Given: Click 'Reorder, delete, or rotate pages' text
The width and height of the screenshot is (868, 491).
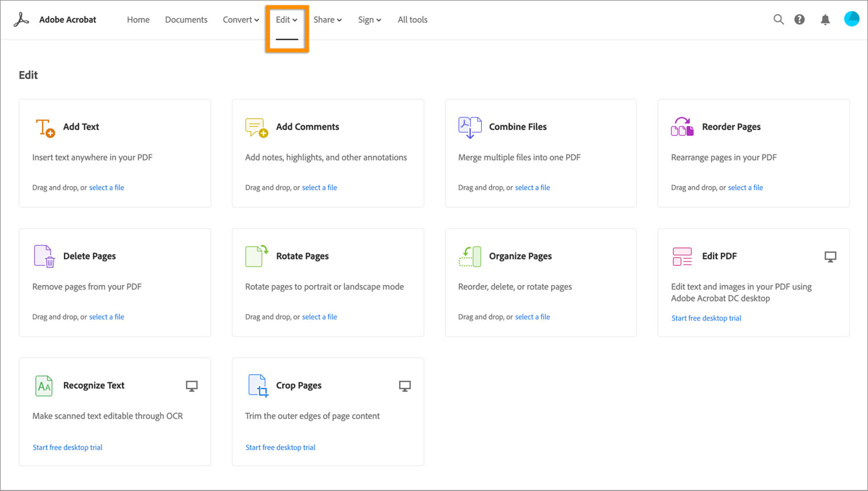Looking at the screenshot, I should 515,287.
